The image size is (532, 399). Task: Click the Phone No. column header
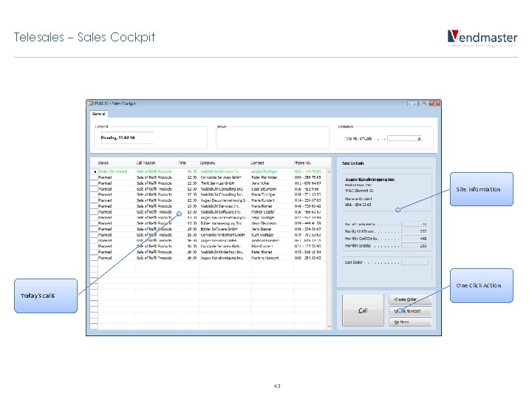point(303,163)
